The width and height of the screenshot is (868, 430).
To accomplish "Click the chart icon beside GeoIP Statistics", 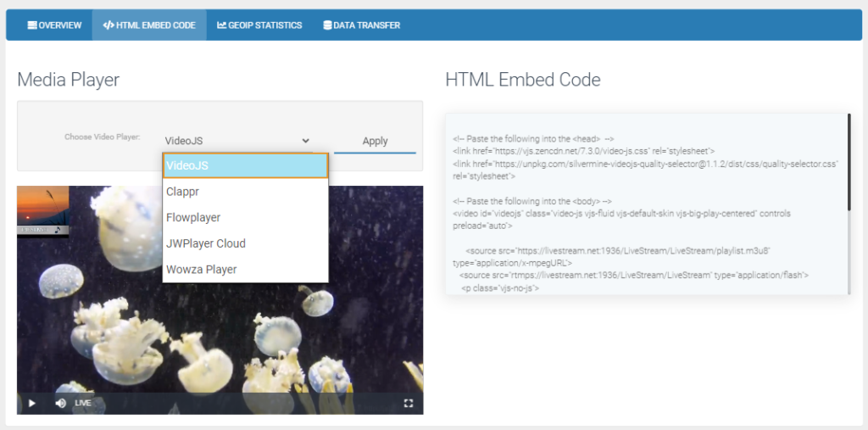I will [221, 25].
